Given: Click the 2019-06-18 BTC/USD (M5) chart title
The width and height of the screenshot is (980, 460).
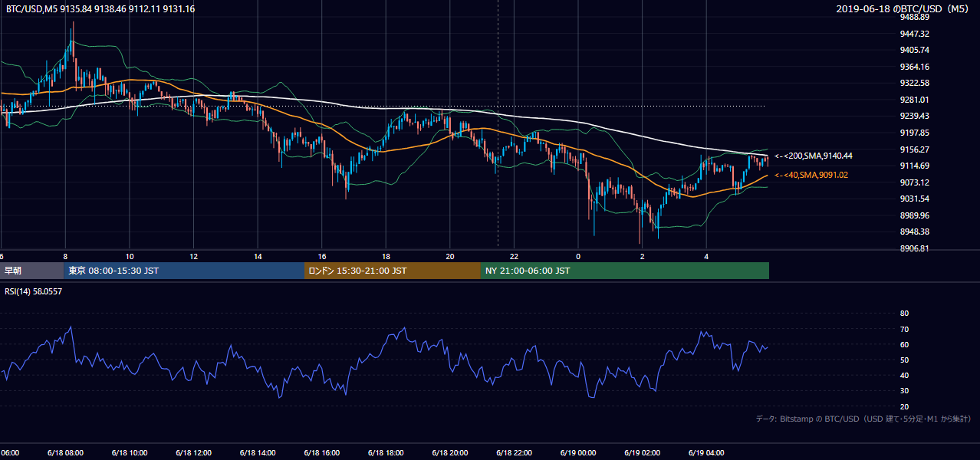Looking at the screenshot, I should (903, 8).
